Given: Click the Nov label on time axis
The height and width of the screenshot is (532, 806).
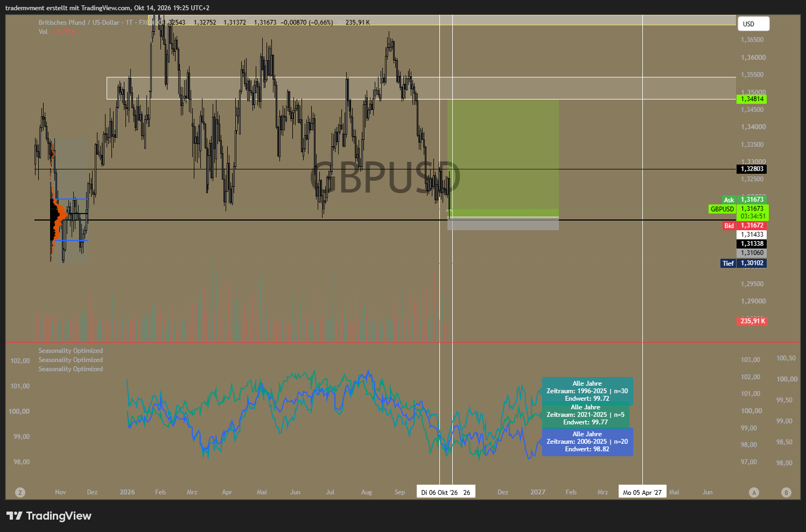Looking at the screenshot, I should click(60, 492).
